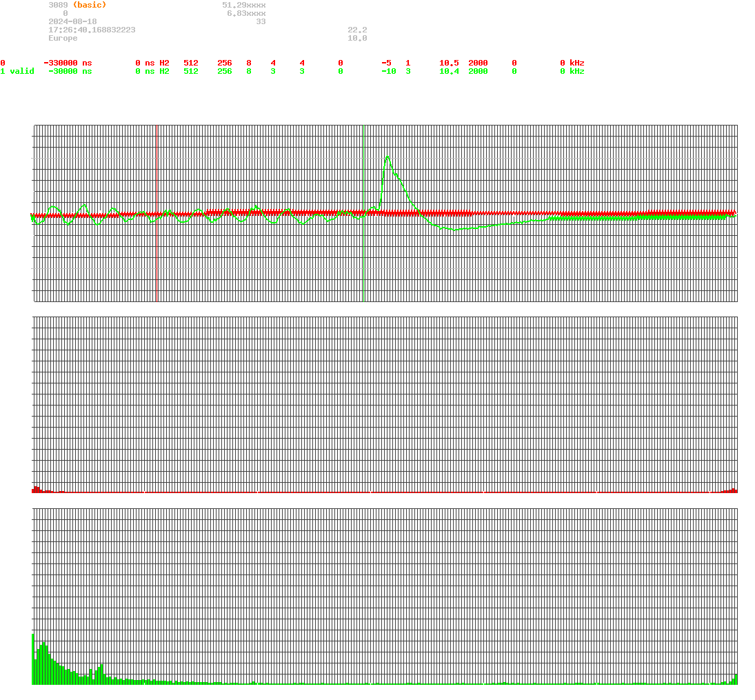Click the gray value 33
The image size is (755, 700).
261,21
